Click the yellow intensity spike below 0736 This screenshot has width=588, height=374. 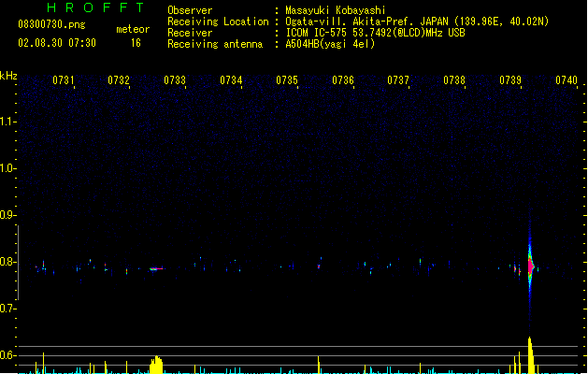click(x=319, y=365)
